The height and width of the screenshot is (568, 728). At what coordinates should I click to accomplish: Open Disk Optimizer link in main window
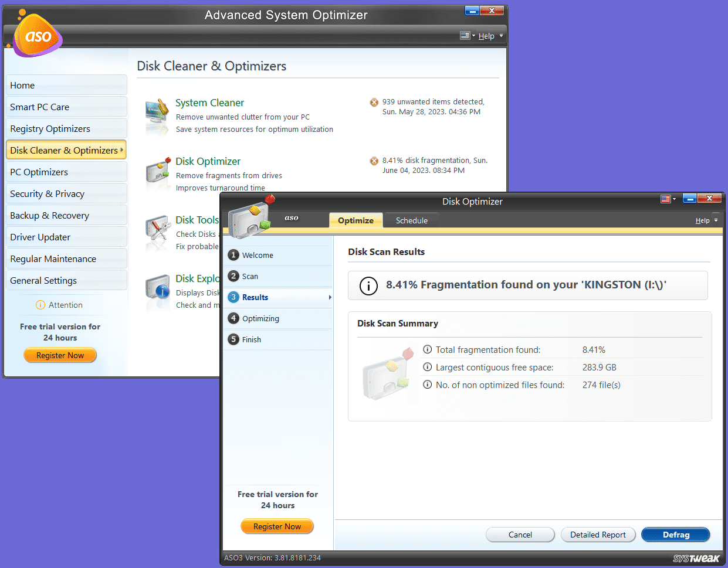[208, 161]
